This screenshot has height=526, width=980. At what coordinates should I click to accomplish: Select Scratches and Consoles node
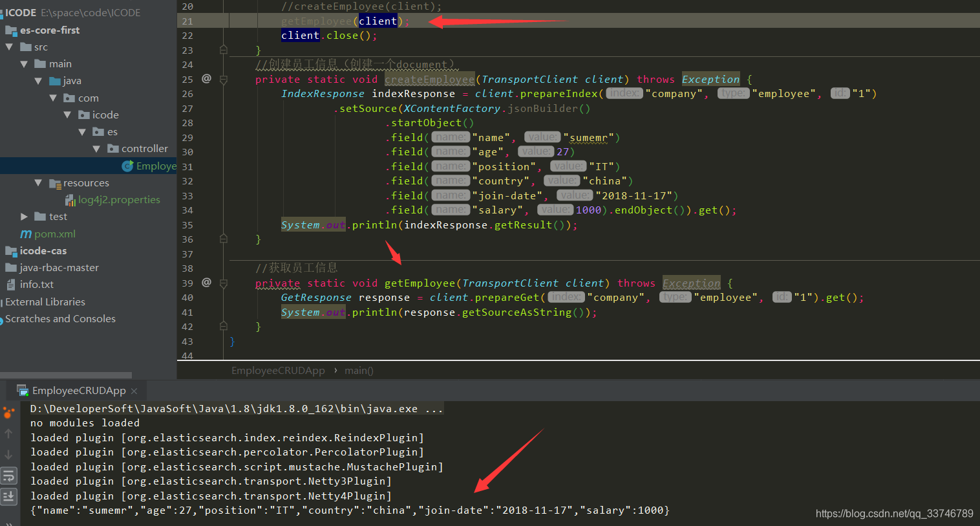60,318
